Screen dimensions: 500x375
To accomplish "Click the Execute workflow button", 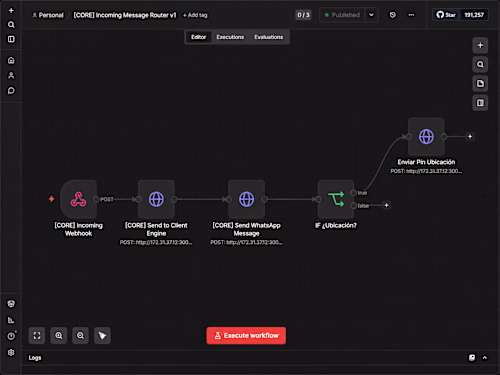I will pyautogui.click(x=246, y=335).
